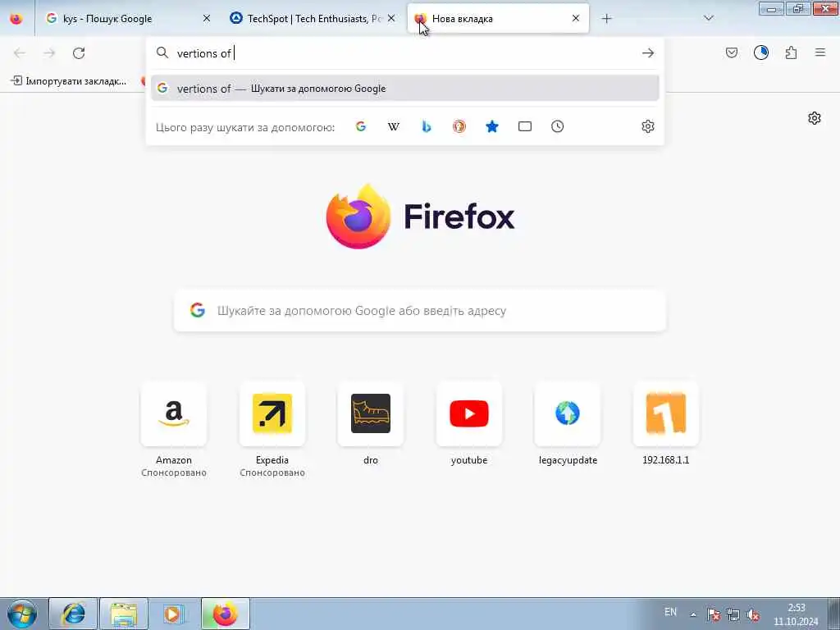Close the kys Google search tab
This screenshot has height=630, width=840.
click(x=206, y=18)
